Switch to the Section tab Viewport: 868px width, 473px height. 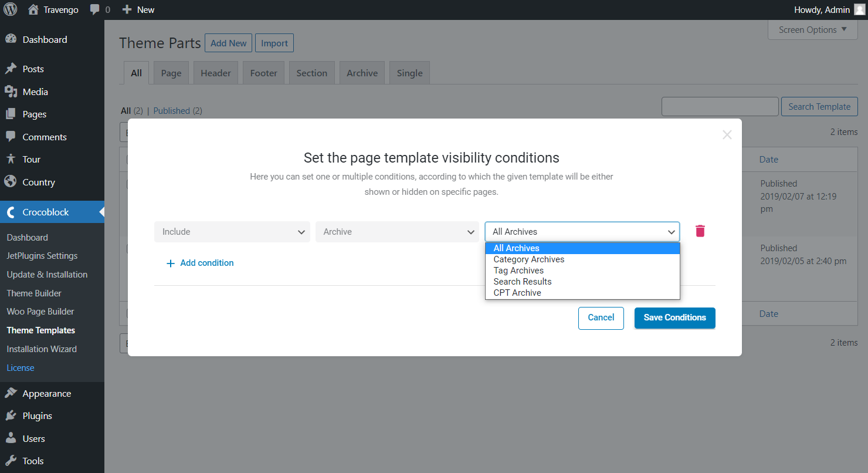pos(312,73)
